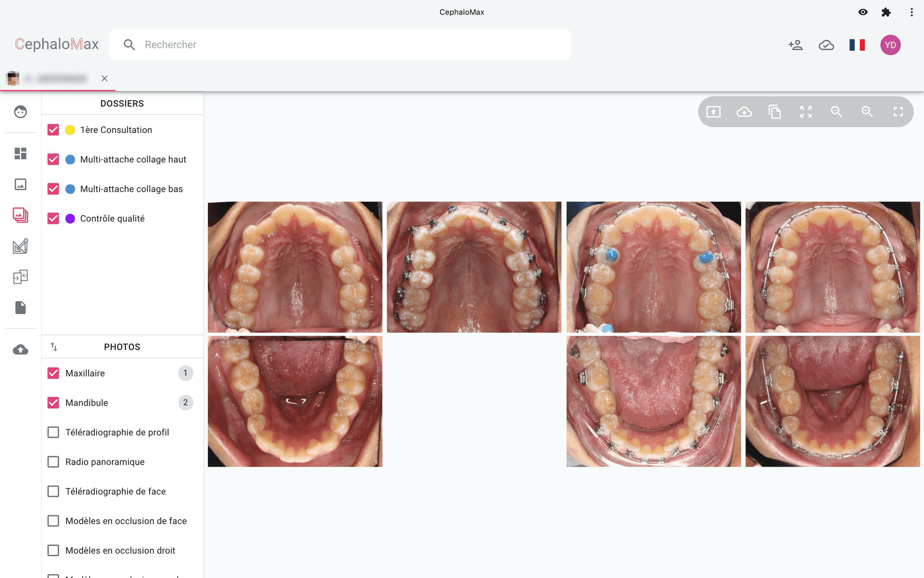Screen dimensions: 924x578
Task: Uncheck the Mandibule photo type
Action: [53, 403]
